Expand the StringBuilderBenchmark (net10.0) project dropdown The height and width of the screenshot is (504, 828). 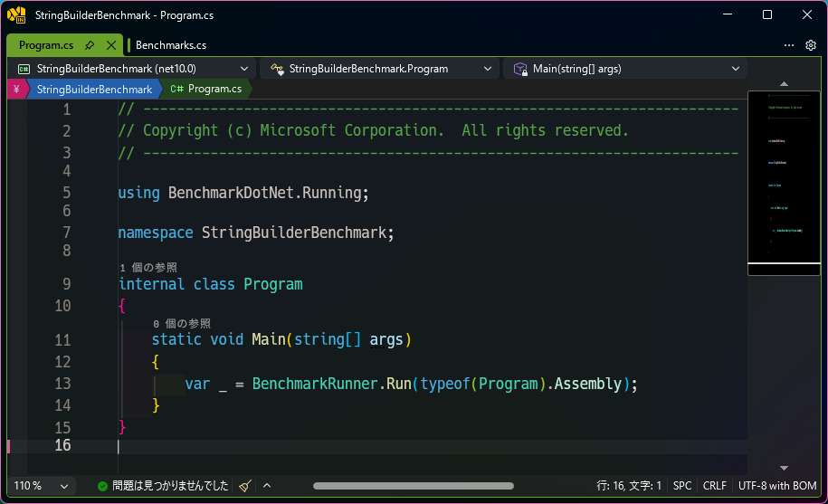[x=244, y=69]
